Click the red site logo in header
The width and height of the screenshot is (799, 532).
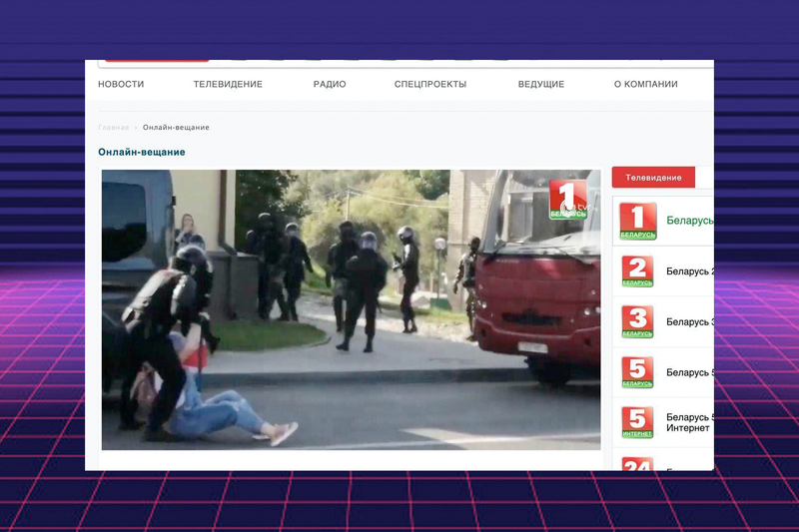point(156,60)
